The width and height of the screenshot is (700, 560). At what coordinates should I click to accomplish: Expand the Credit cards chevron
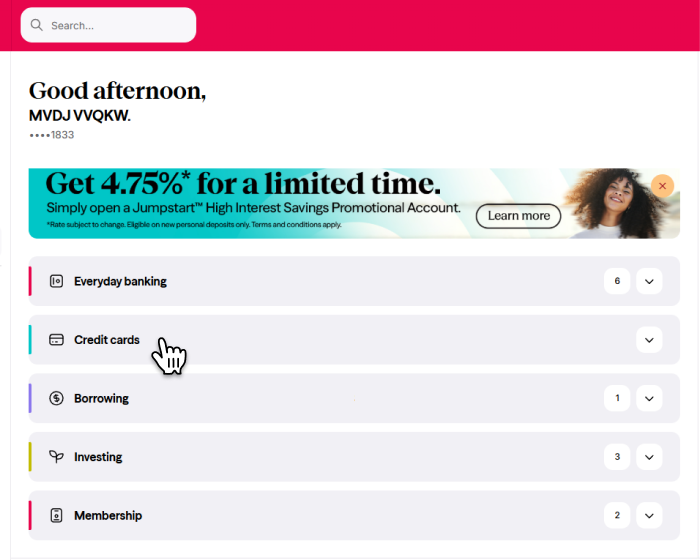[649, 340]
